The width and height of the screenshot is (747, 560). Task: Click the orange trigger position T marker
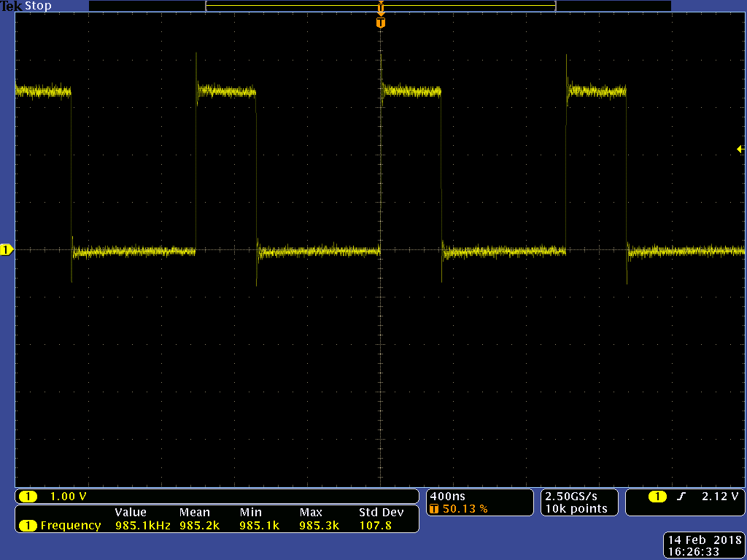click(x=380, y=23)
